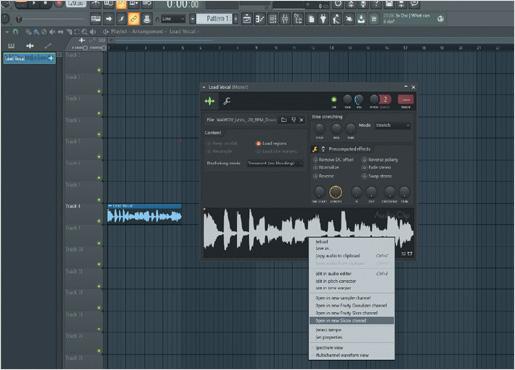Click the yellow Precomputed effects icon
The width and height of the screenshot is (515, 370).
315,149
